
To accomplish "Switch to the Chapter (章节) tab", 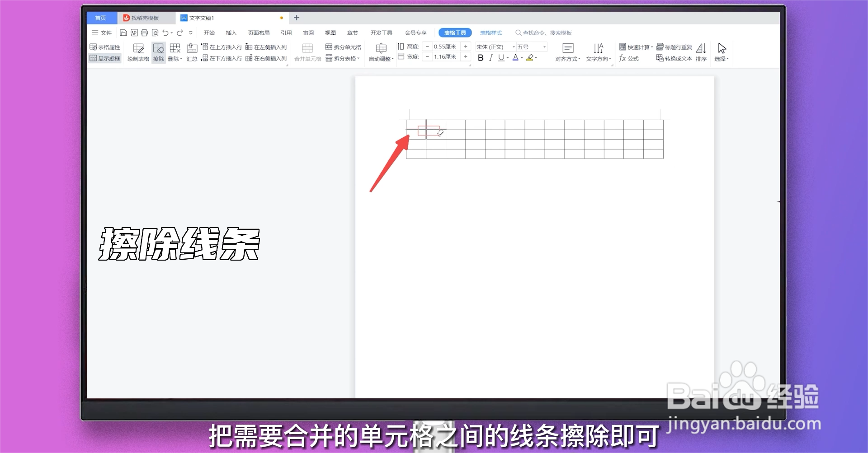I will pyautogui.click(x=353, y=33).
